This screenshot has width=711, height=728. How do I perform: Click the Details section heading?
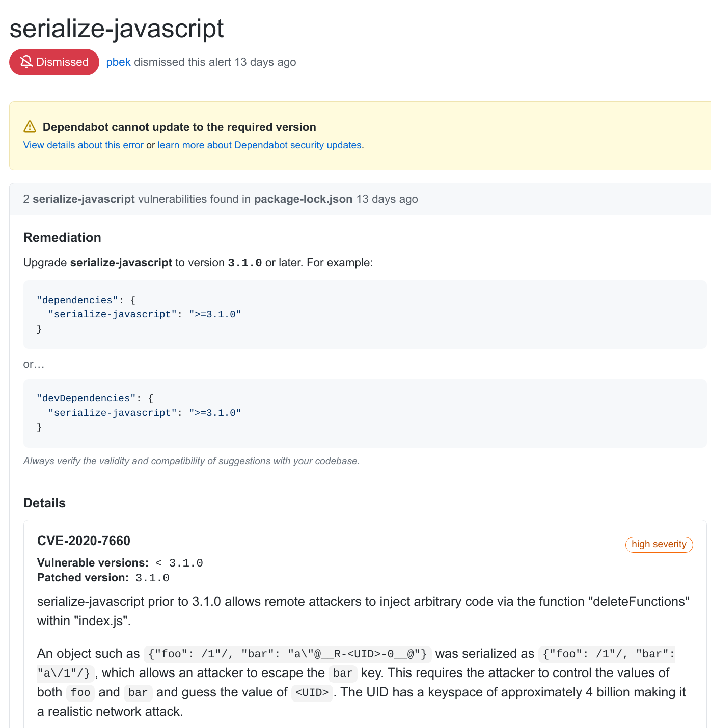[x=44, y=503]
